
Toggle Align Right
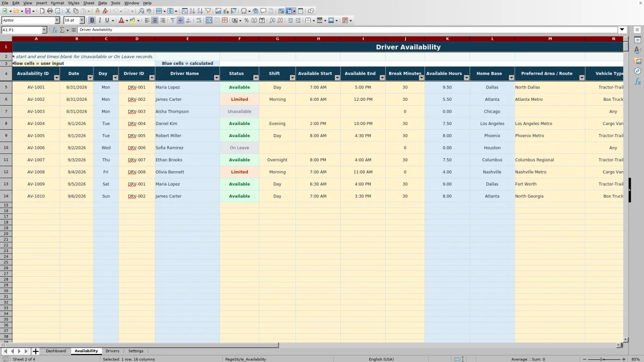162,20
